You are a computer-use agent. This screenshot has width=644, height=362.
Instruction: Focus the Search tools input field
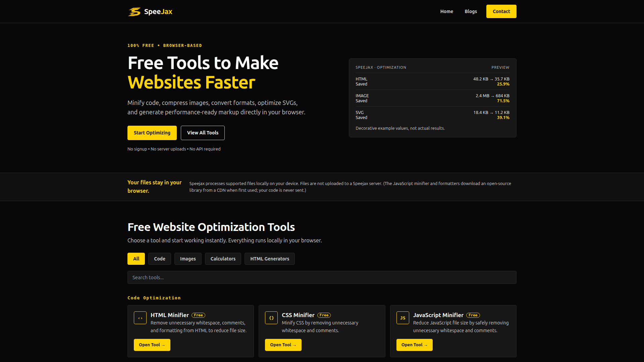click(322, 278)
